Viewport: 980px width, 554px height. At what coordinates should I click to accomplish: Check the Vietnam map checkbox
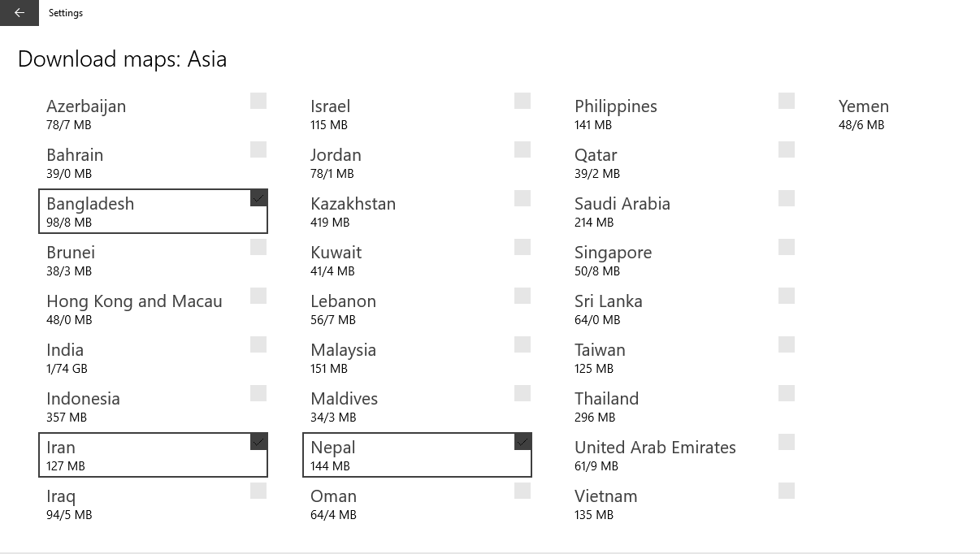(787, 491)
